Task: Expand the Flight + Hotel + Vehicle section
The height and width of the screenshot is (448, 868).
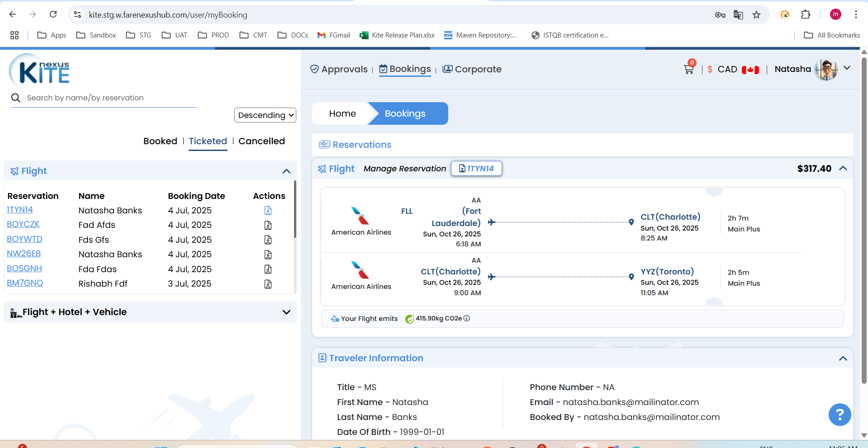Action: (x=286, y=312)
